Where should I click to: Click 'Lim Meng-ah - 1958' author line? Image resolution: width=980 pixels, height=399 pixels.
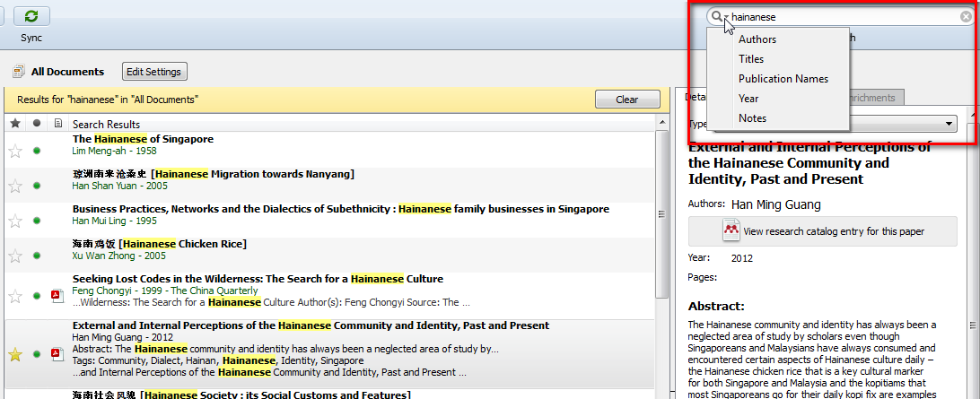[114, 152]
